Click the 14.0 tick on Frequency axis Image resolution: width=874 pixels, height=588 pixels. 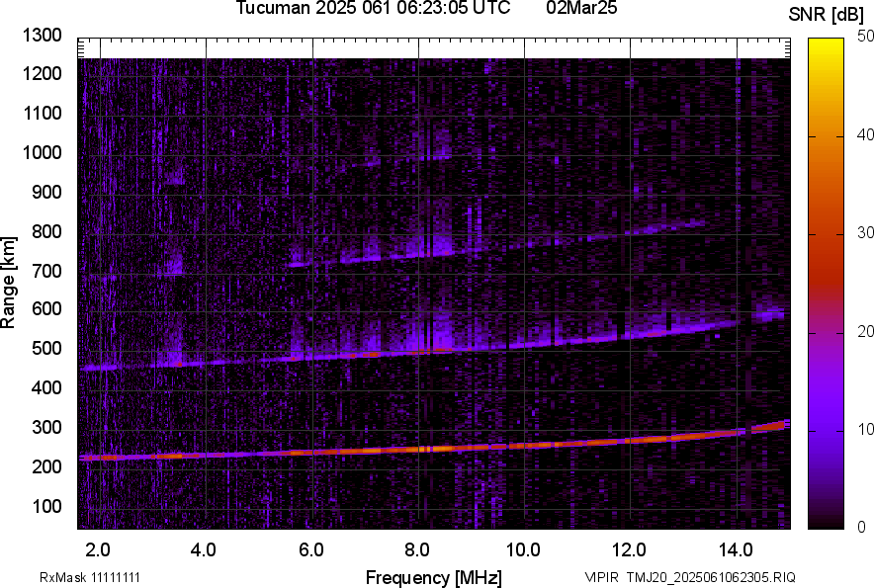[x=737, y=548]
